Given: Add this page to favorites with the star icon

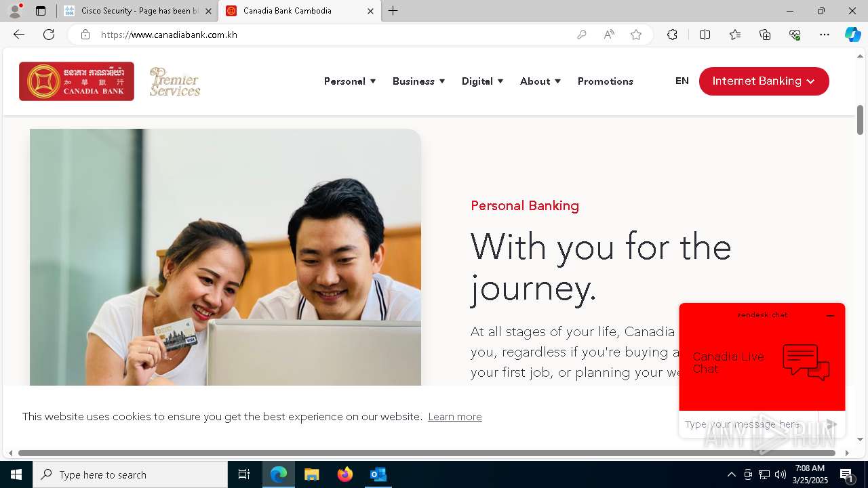Looking at the screenshot, I should 636,35.
